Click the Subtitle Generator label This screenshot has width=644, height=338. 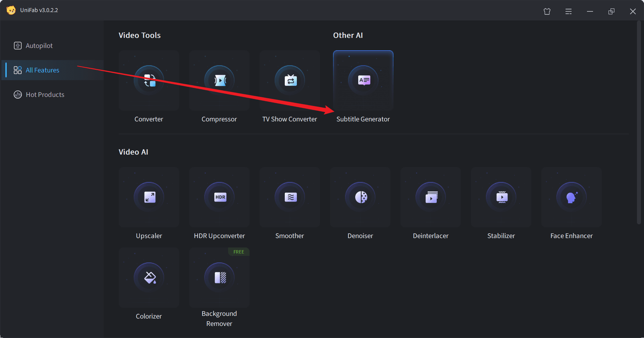click(363, 119)
